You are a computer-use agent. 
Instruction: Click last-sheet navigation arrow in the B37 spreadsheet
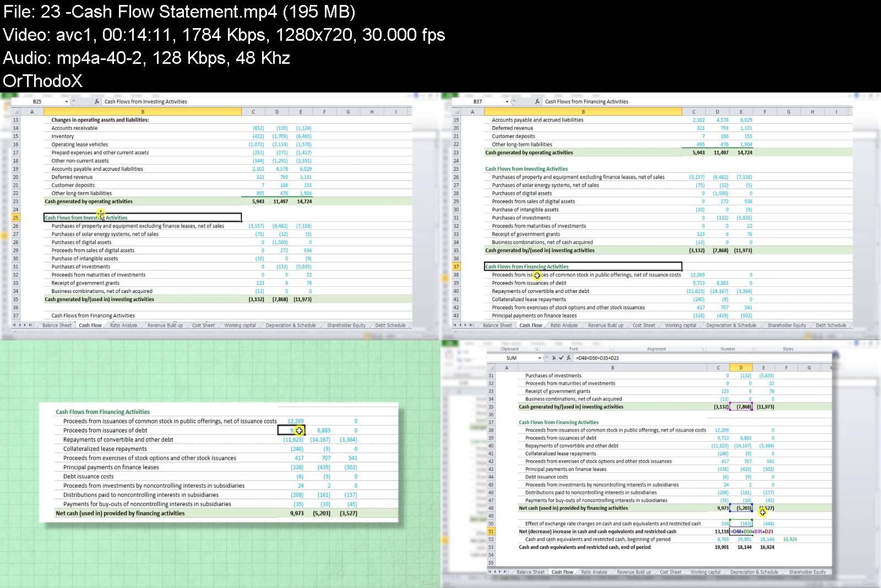(471, 325)
